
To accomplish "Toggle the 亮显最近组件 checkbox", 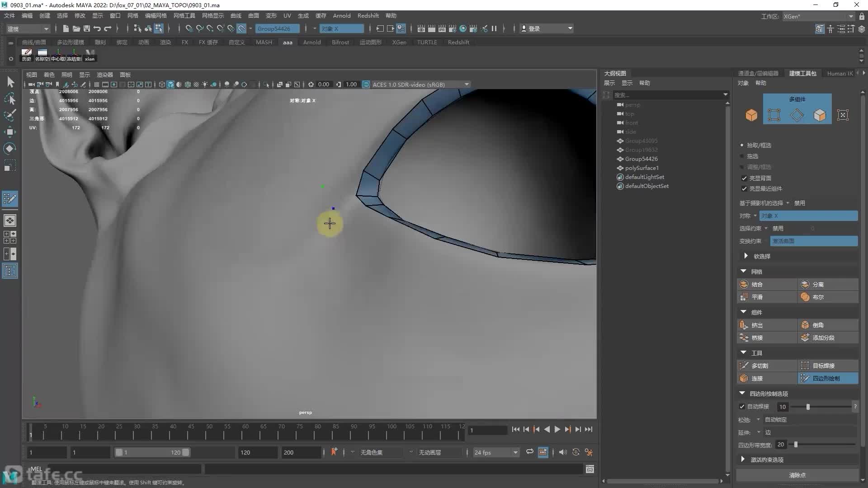I will pyautogui.click(x=744, y=188).
